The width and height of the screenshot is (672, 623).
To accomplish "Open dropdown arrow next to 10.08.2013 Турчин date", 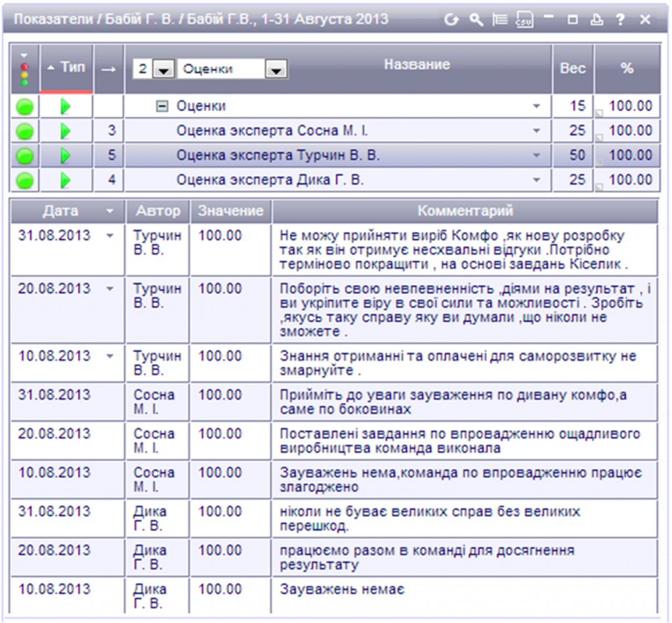I will click(x=110, y=356).
